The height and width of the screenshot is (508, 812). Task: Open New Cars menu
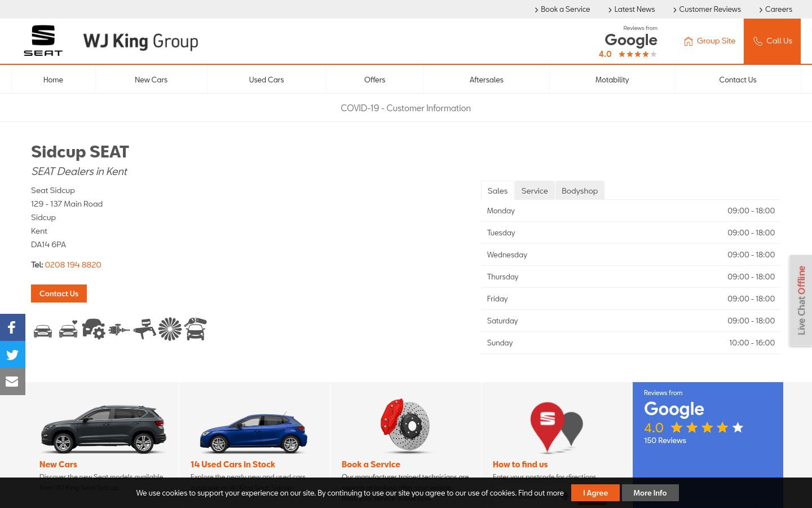tap(151, 80)
